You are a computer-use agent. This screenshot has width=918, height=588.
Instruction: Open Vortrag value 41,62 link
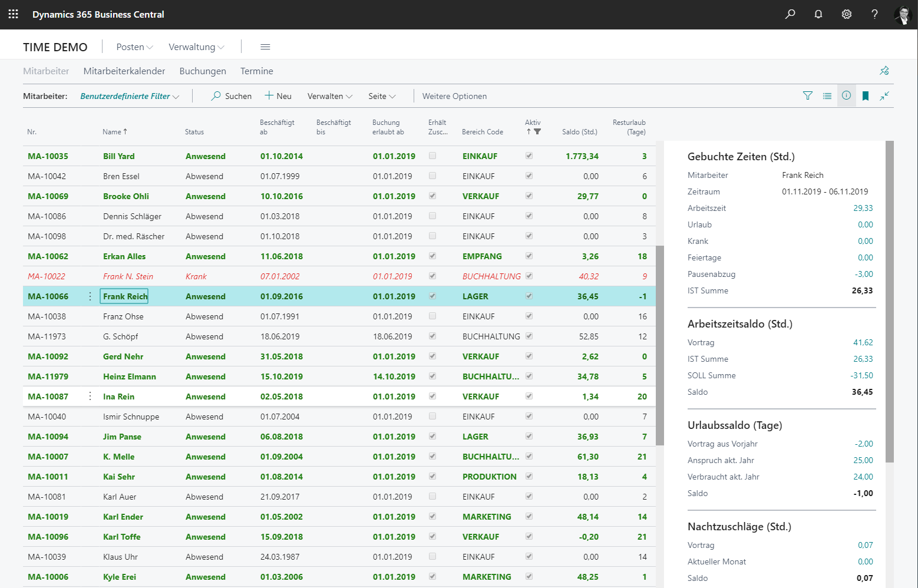pyautogui.click(x=863, y=342)
